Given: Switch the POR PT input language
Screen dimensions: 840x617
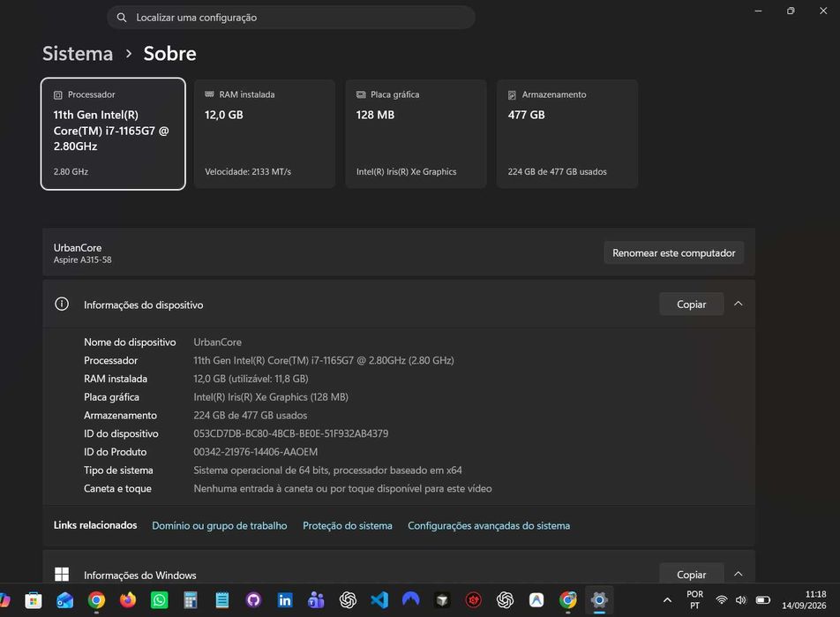Looking at the screenshot, I should [694, 600].
